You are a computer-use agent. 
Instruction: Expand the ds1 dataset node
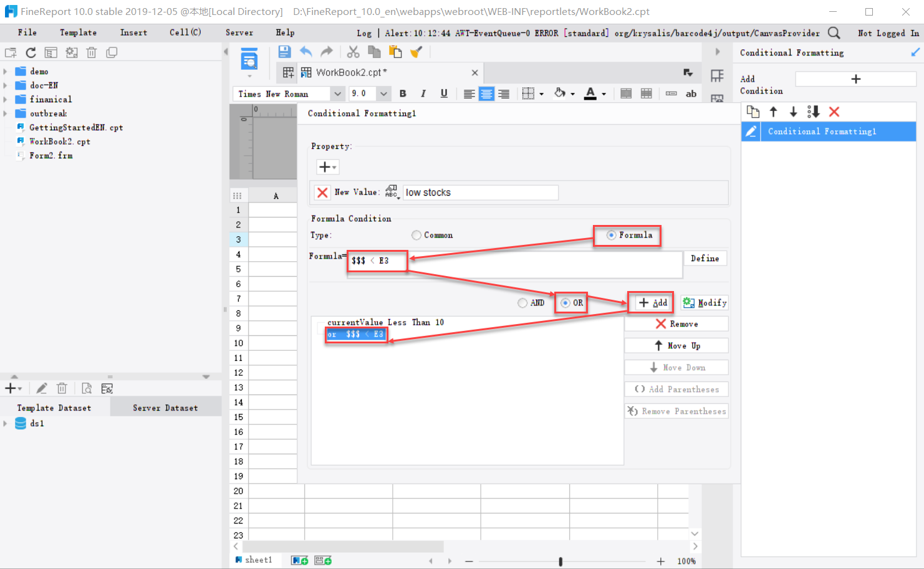(6, 424)
